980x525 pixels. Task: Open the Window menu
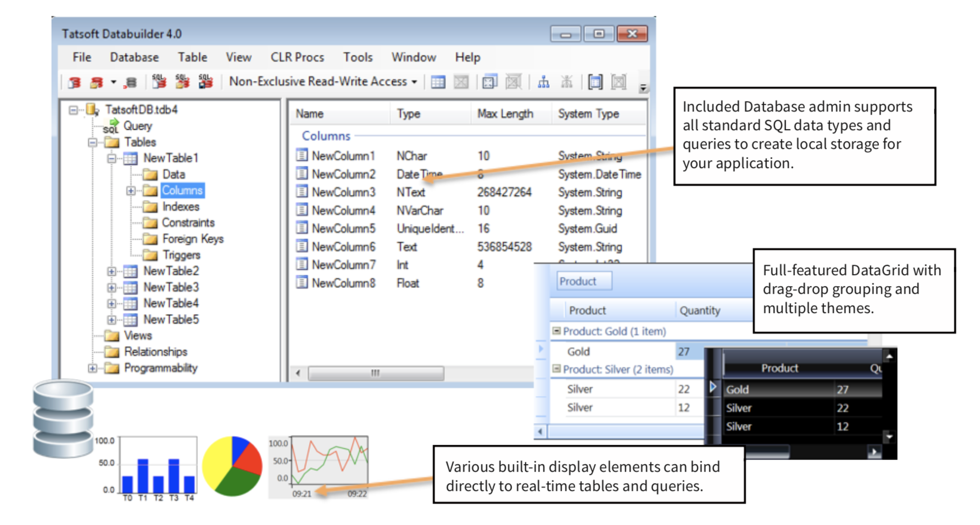tap(414, 57)
